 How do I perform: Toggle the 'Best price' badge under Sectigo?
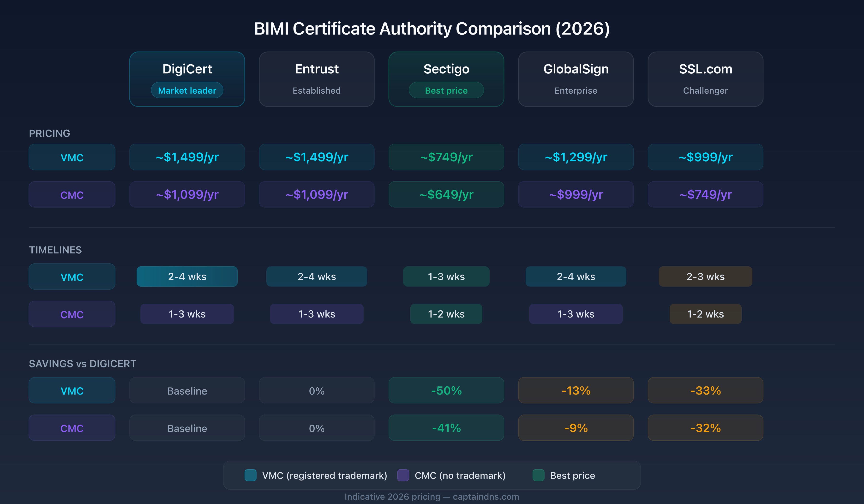(446, 90)
